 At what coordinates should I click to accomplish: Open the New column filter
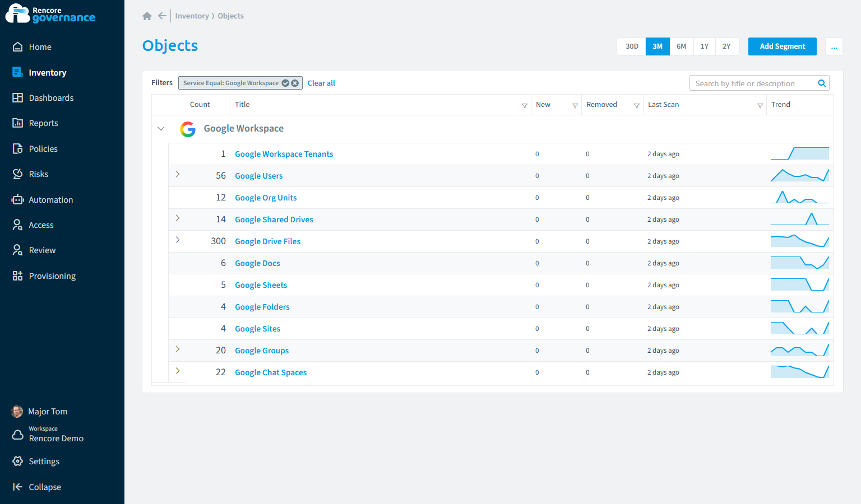[575, 105]
